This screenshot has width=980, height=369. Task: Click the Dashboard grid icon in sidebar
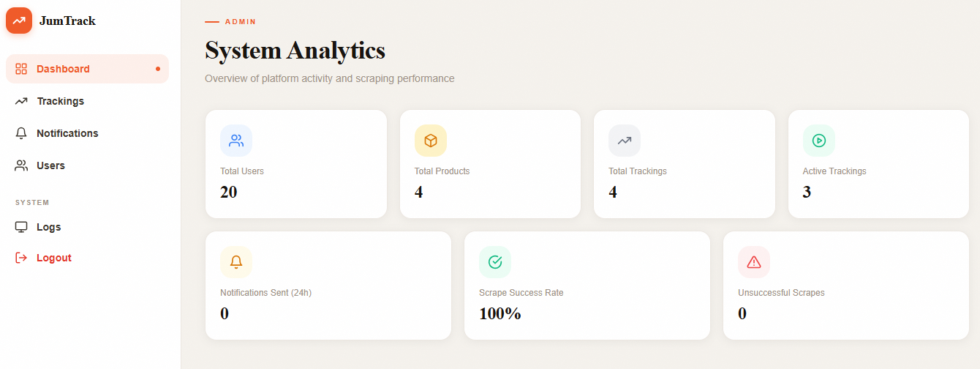21,69
